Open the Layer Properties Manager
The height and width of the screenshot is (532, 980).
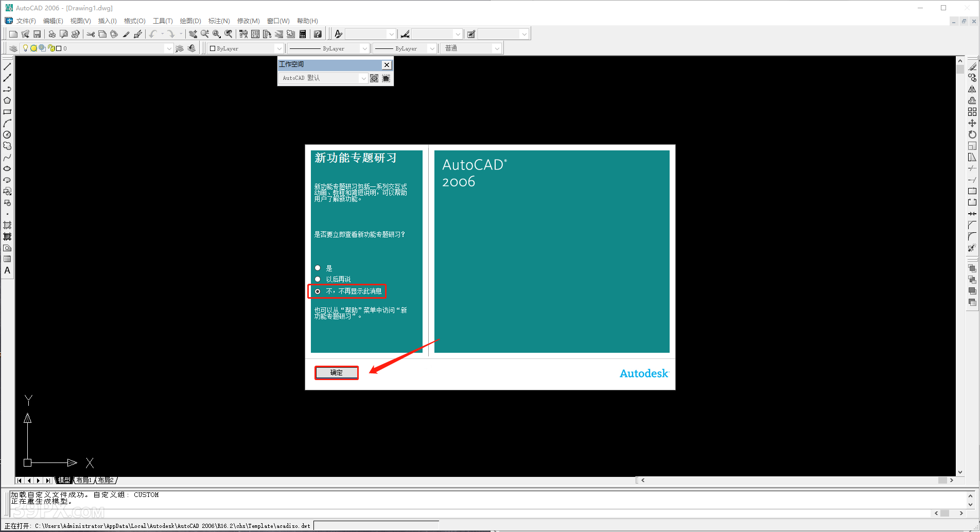(x=12, y=48)
